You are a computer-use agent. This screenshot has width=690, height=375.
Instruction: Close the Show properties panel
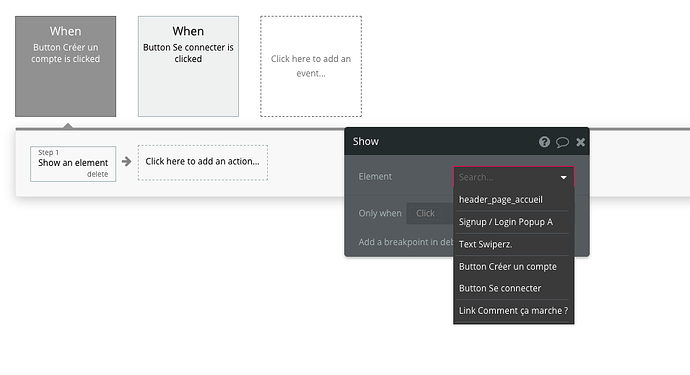(580, 142)
